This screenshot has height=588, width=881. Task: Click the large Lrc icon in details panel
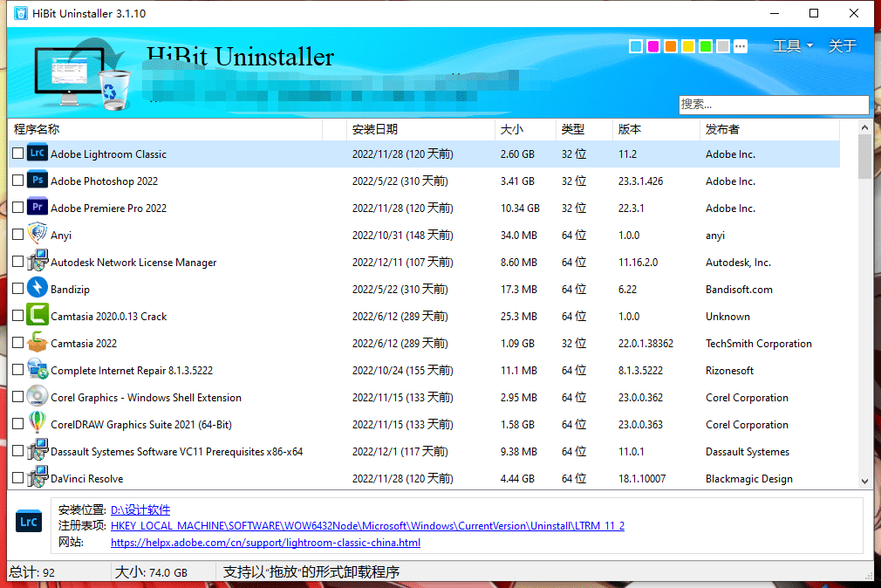click(28, 522)
